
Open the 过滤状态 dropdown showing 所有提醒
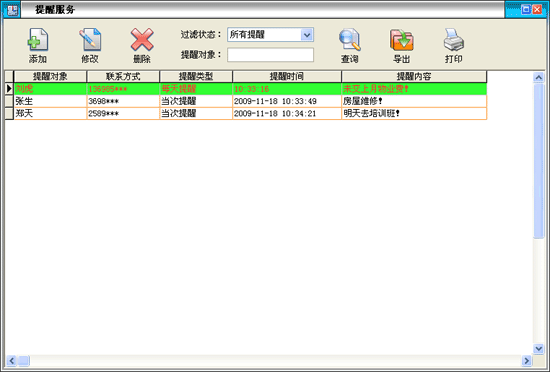pyautogui.click(x=270, y=35)
